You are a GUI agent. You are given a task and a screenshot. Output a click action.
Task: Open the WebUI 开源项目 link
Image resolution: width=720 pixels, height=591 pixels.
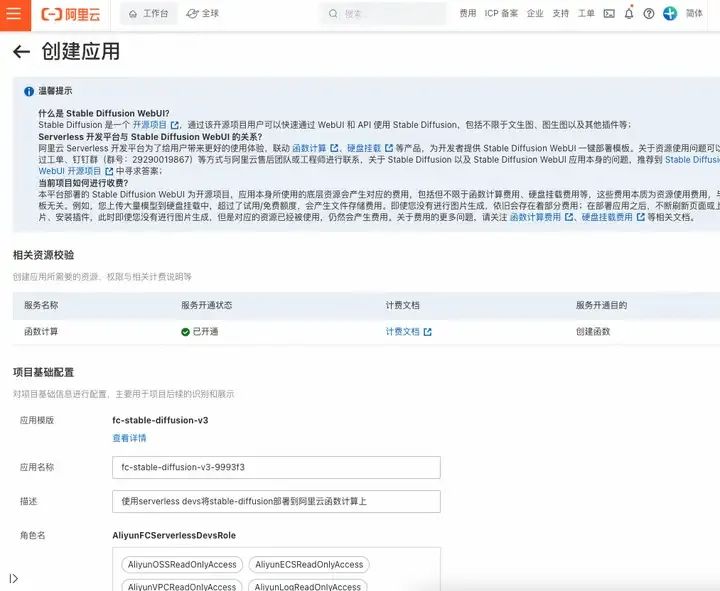coord(69,171)
